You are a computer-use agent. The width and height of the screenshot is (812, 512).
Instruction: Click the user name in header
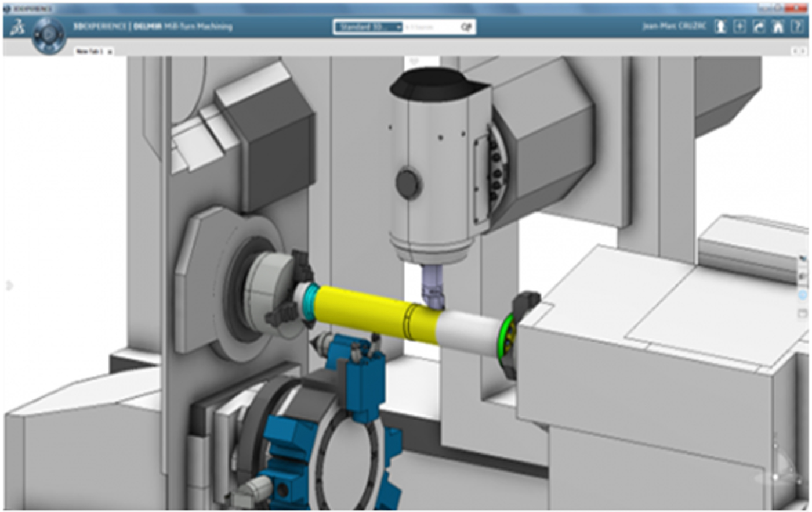[674, 27]
